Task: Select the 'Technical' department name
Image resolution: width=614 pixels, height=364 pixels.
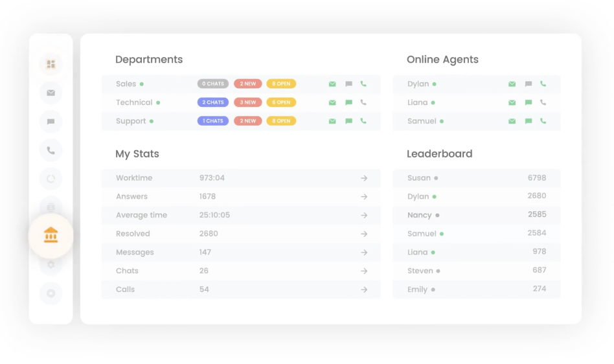Action: 134,102
